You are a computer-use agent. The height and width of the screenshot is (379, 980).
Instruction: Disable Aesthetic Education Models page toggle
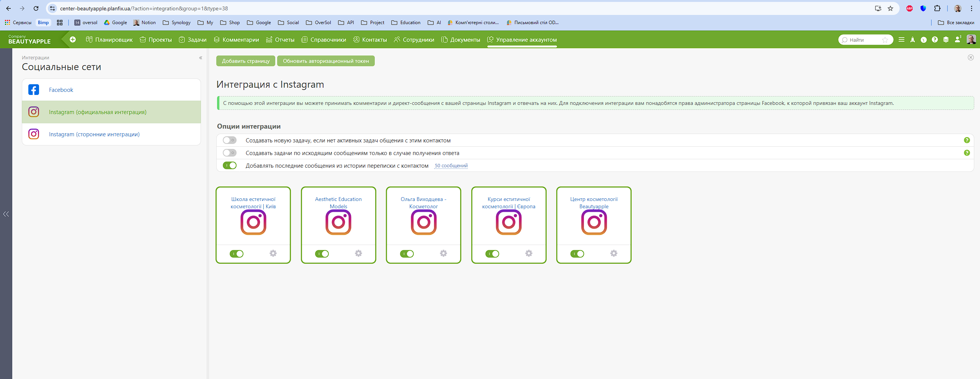click(x=322, y=254)
